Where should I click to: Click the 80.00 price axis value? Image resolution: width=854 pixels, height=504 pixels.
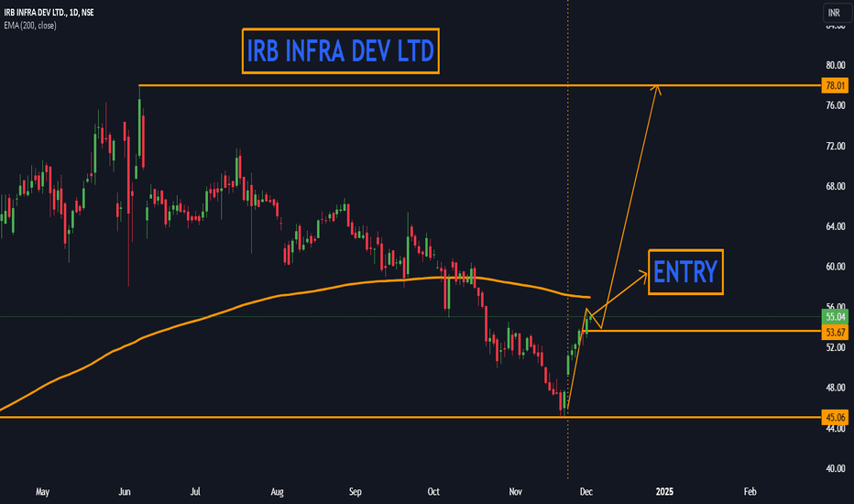(x=835, y=65)
